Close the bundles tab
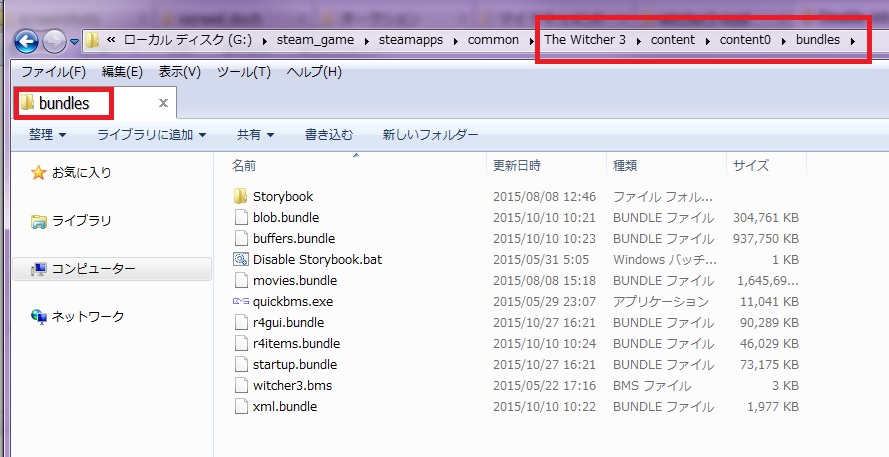 click(163, 103)
